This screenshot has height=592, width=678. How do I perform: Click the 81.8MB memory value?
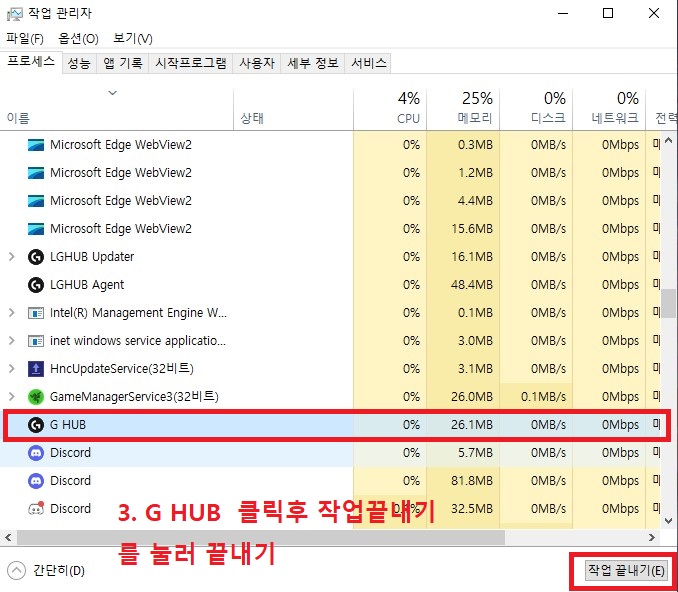(x=472, y=481)
